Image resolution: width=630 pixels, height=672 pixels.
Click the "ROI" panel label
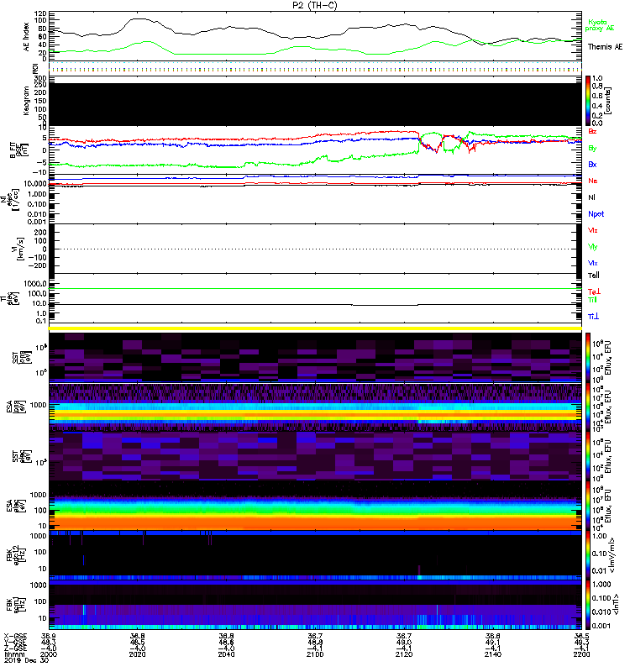click(35, 68)
